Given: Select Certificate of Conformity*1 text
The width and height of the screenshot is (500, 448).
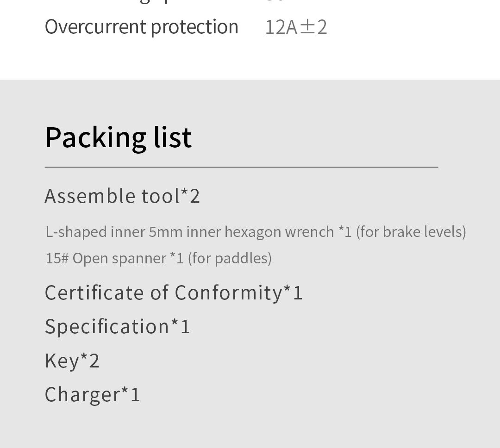Looking at the screenshot, I should coord(174,292).
